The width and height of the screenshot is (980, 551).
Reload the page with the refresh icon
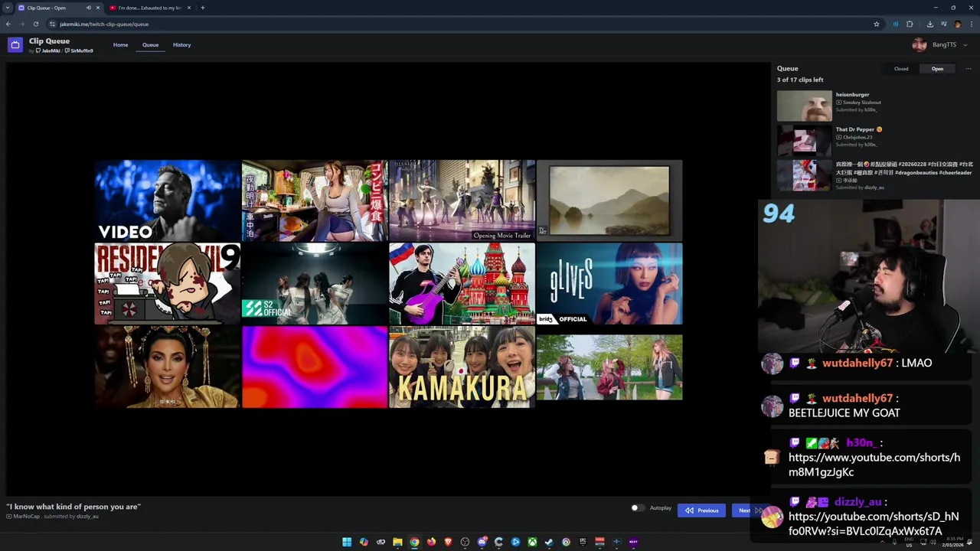35,24
